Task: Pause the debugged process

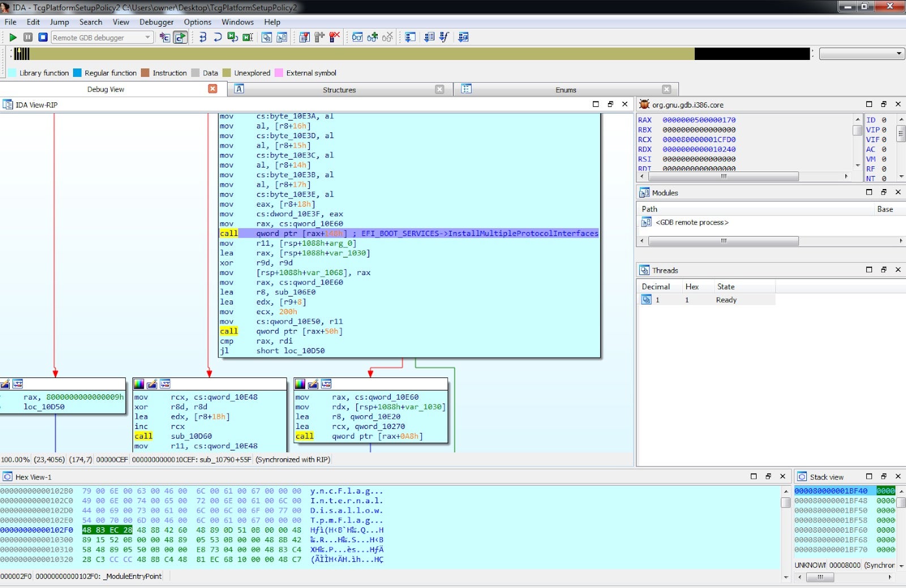Action: click(28, 37)
